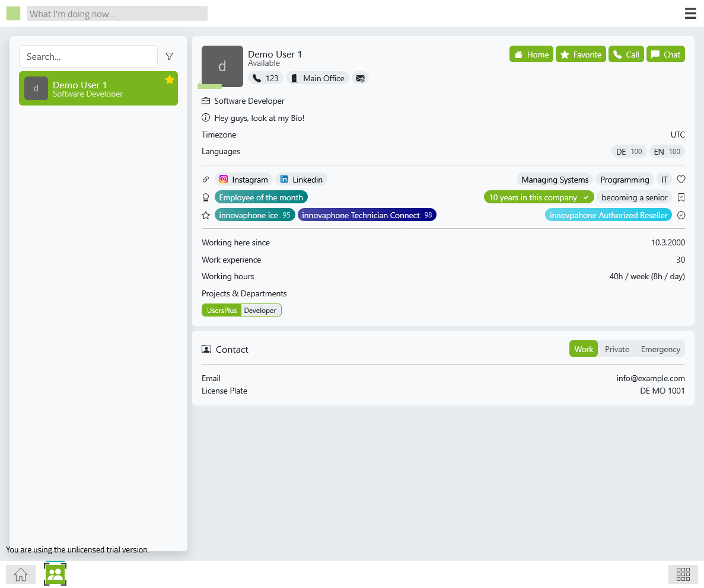The height and width of the screenshot is (588, 704).
Task: Click the bookmark goals icon
Action: 681,197
